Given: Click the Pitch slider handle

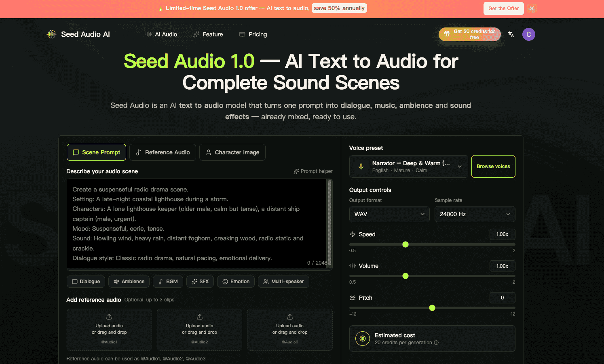Looking at the screenshot, I should [x=432, y=308].
